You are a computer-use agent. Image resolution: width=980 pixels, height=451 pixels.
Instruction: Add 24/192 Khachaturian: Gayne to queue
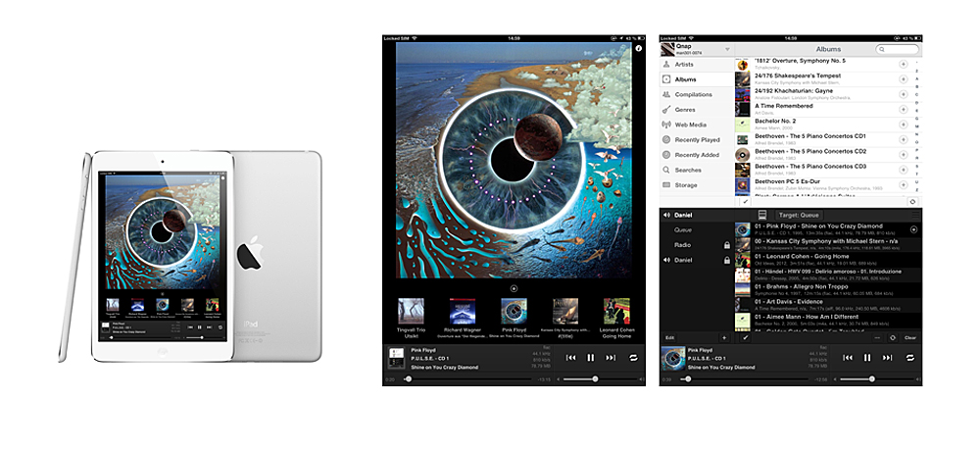pyautogui.click(x=904, y=94)
